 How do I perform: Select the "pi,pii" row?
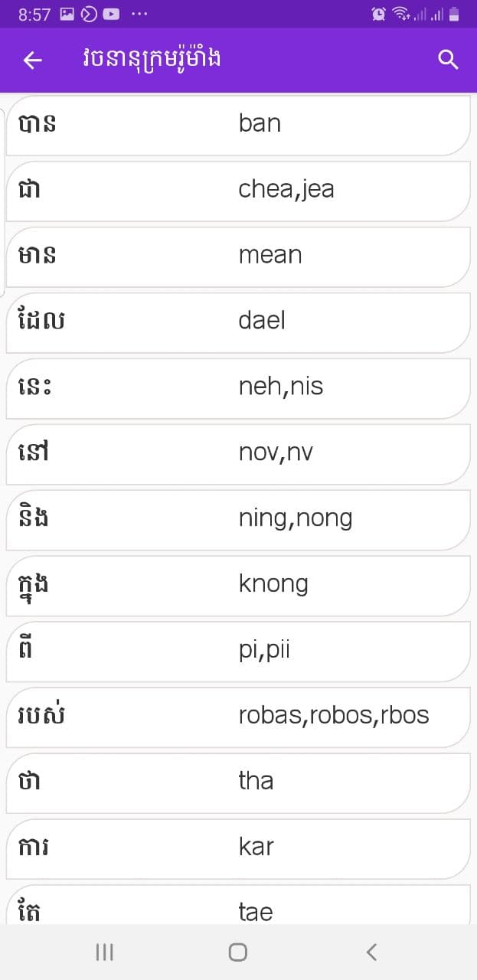238,652
